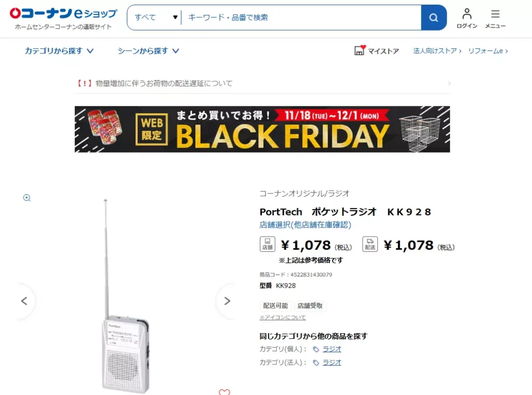Click the 店舗選択(他店舗在庫確認) link
Screen dimensions: 532x395
(x=305, y=224)
